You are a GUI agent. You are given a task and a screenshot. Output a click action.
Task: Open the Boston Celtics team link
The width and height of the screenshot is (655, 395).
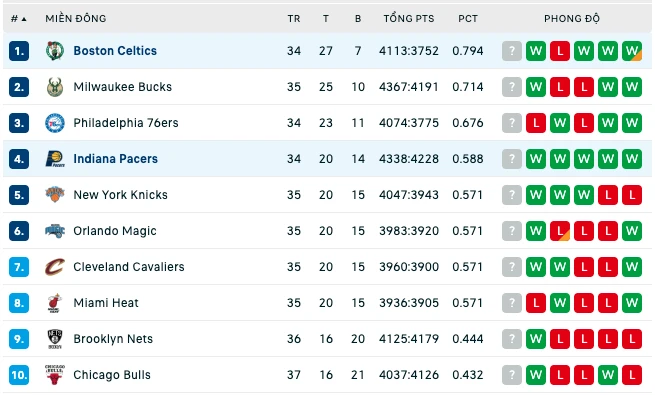[115, 51]
